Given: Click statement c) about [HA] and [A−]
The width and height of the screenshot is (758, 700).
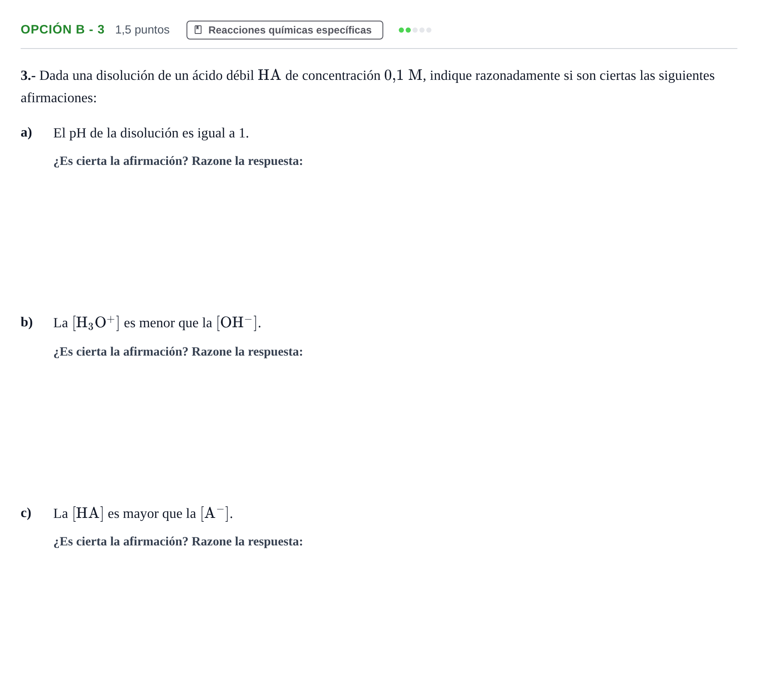Looking at the screenshot, I should (143, 513).
